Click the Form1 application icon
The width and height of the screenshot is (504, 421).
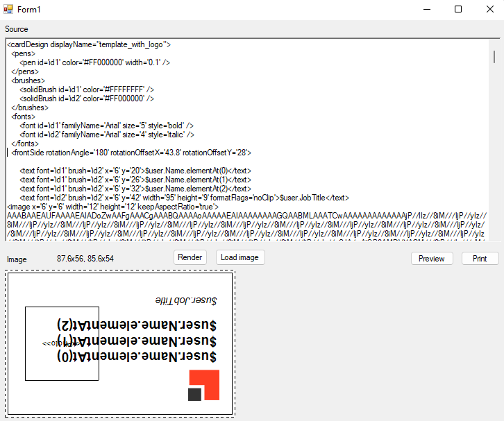[x=8, y=9]
